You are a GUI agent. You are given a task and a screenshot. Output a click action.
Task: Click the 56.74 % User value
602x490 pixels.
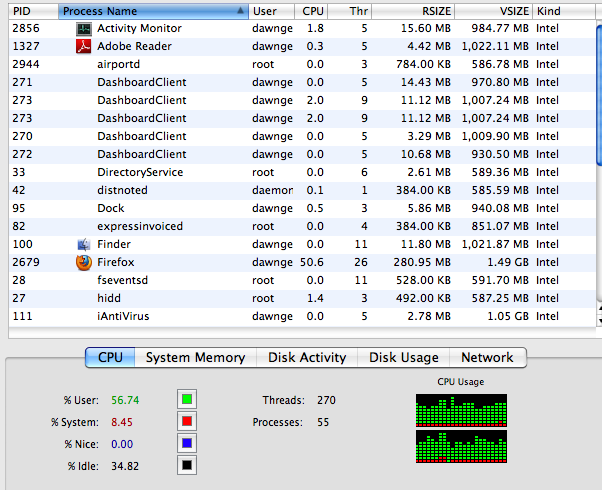pyautogui.click(x=125, y=400)
